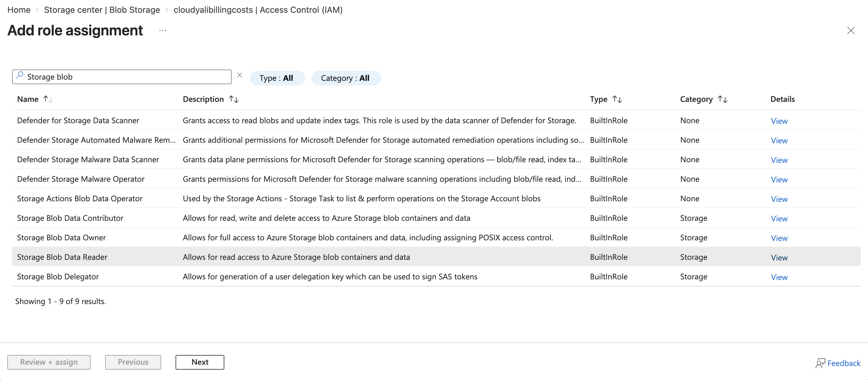The height and width of the screenshot is (380, 868).
Task: Open the Category : All filter
Action: point(346,78)
